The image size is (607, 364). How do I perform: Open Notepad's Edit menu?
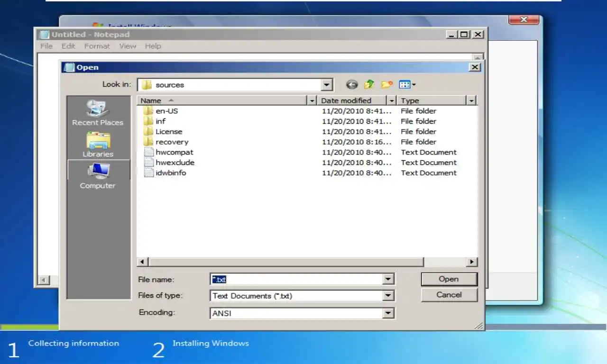pos(68,46)
